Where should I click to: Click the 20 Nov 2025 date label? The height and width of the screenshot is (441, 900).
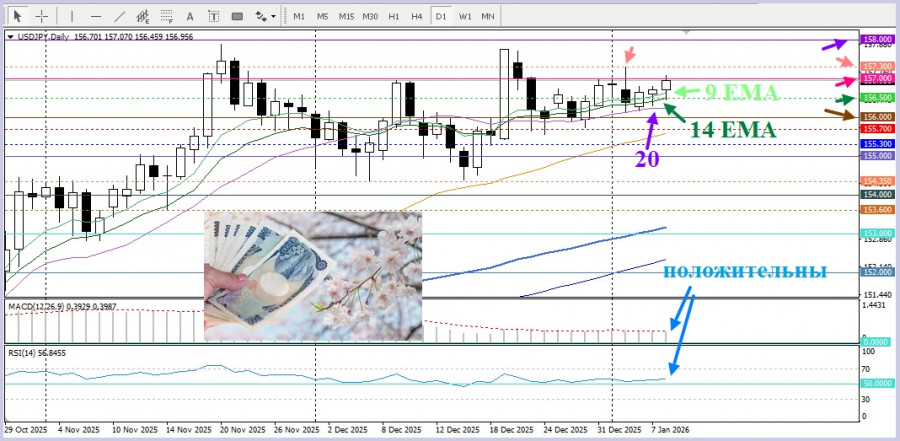(243, 430)
